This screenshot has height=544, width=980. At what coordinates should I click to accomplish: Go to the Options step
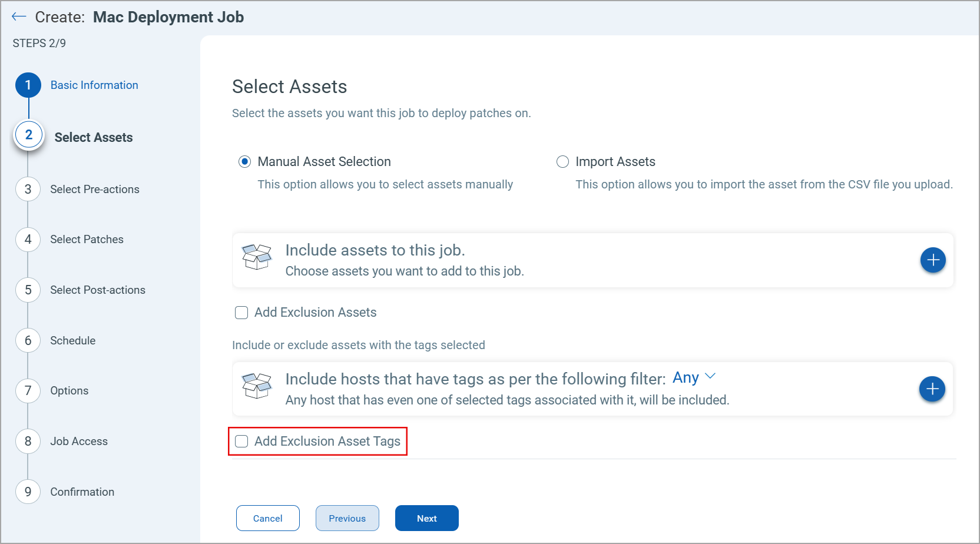coord(69,390)
